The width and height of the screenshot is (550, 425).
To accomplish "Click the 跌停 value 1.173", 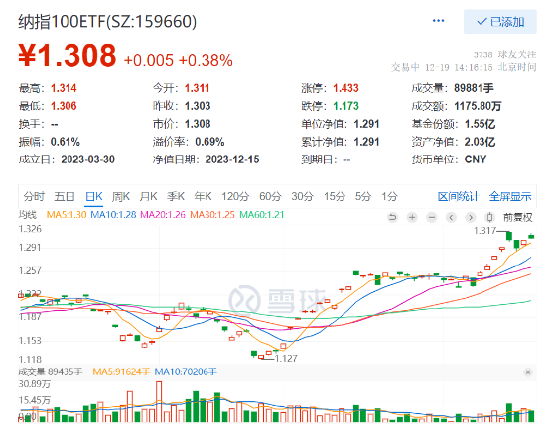I will [346, 106].
